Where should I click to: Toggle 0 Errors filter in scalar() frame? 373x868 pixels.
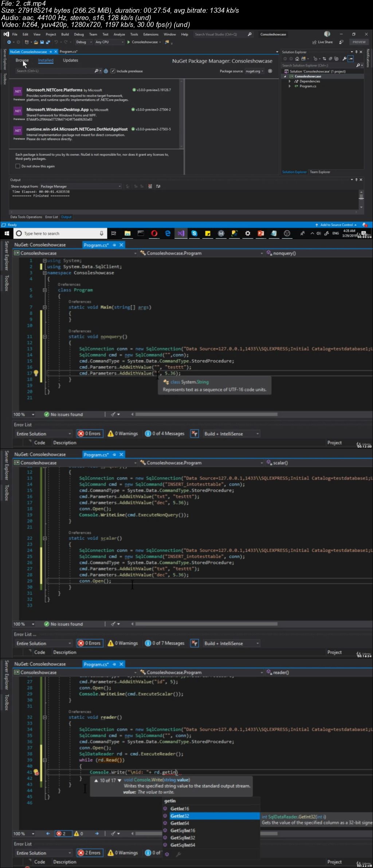click(x=90, y=643)
